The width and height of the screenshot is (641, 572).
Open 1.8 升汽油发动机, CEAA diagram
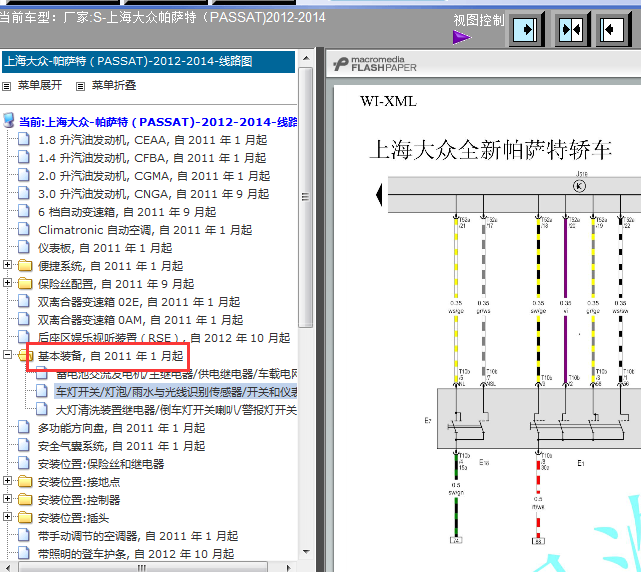[x=152, y=140]
